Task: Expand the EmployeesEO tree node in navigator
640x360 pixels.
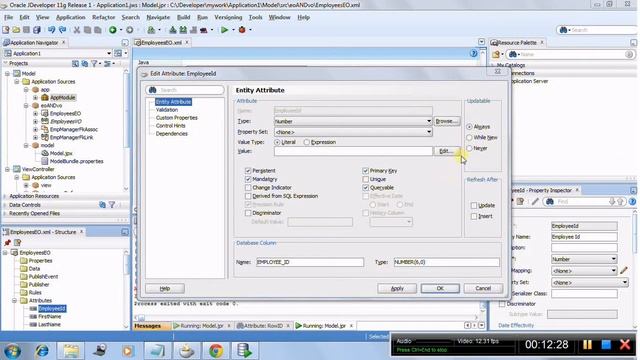Action: click(36, 113)
